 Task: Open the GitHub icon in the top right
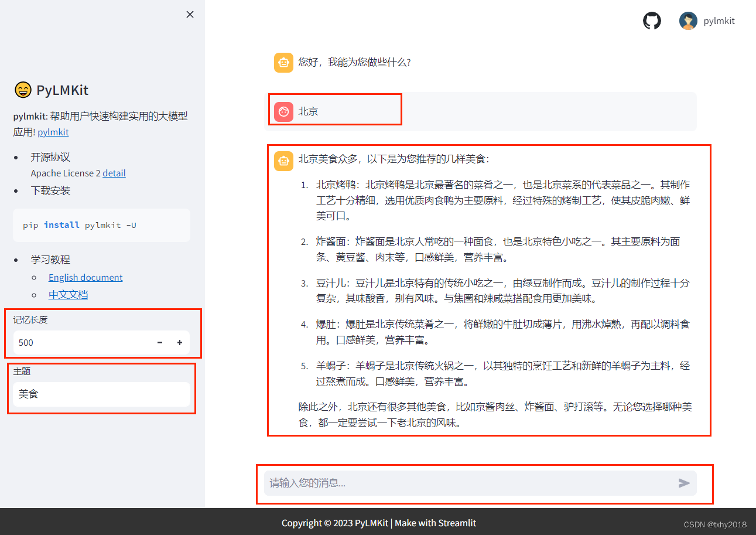point(652,21)
